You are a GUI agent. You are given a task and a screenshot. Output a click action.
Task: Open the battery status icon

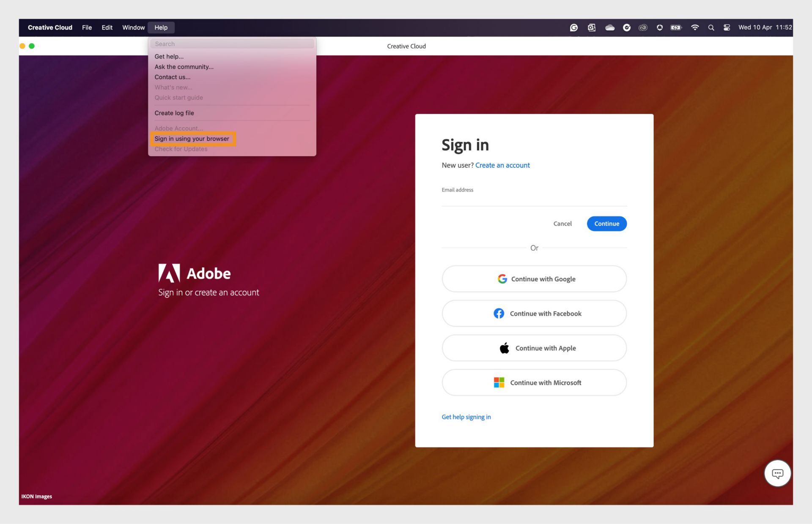[676, 27]
